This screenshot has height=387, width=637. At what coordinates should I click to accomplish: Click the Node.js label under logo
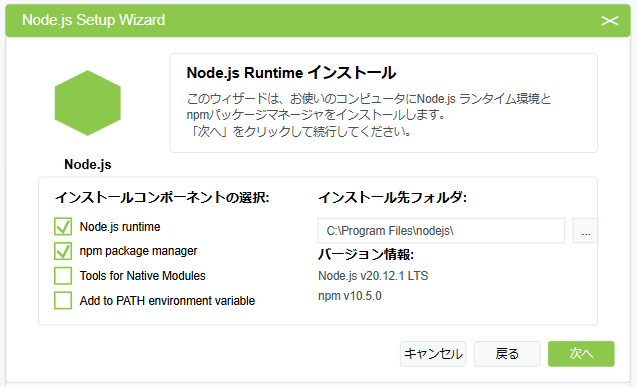pyautogui.click(x=88, y=164)
